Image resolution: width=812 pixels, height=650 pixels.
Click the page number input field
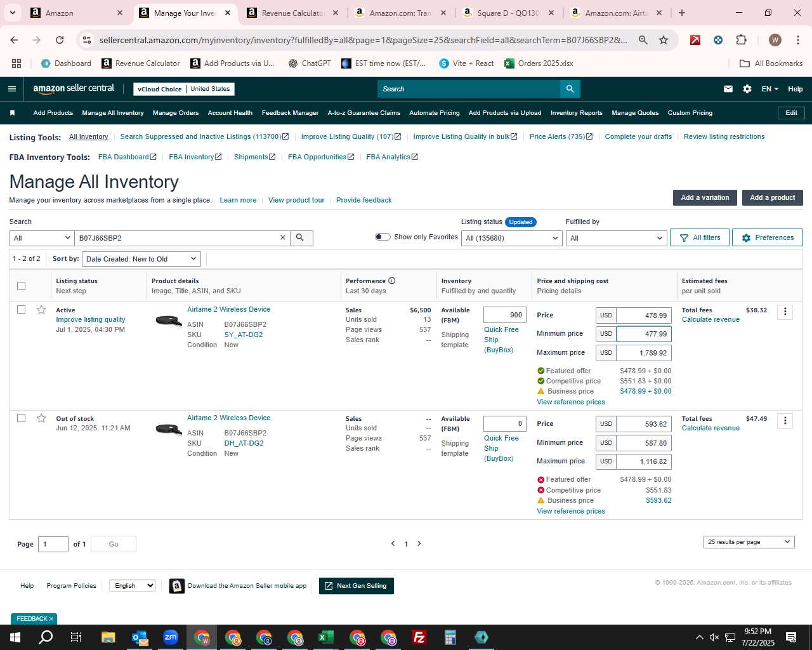[x=53, y=544]
